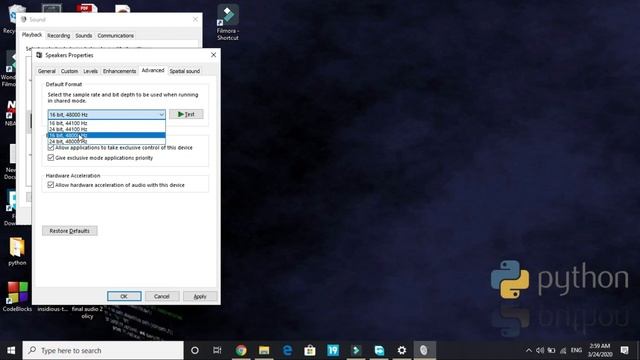Open Communications tab in Sound window
The image size is (640, 360).
(116, 36)
